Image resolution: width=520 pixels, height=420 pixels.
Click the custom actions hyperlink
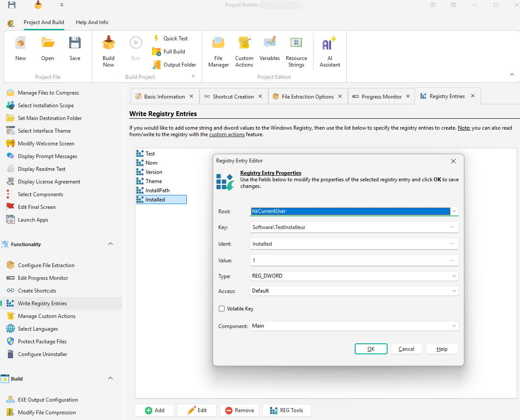point(227,134)
